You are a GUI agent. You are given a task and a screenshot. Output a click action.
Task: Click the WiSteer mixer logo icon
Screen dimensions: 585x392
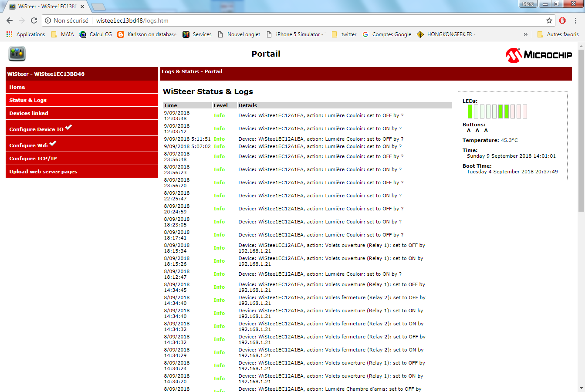(x=17, y=54)
